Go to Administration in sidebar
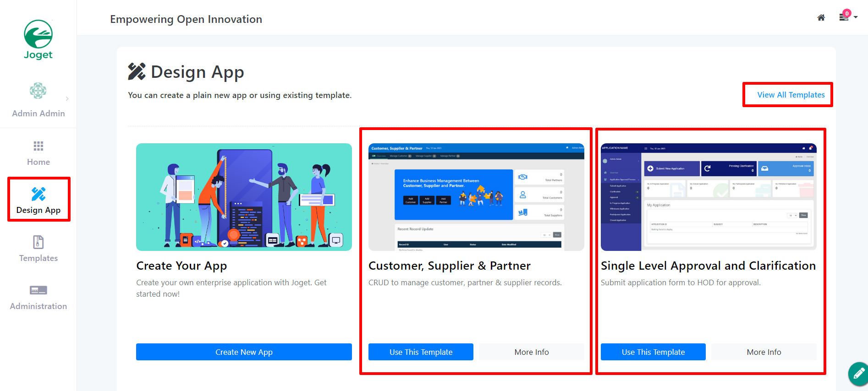 (x=38, y=290)
